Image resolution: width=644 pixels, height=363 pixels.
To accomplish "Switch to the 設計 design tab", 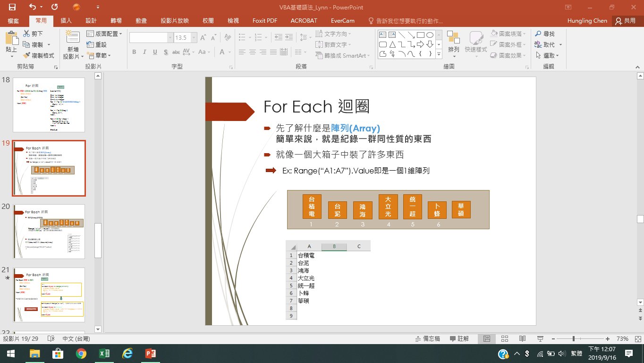I will [91, 21].
